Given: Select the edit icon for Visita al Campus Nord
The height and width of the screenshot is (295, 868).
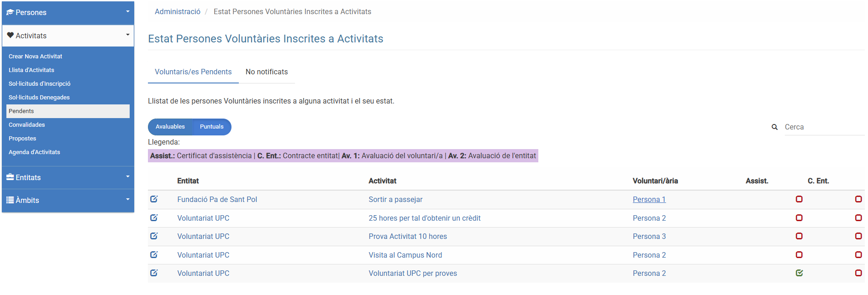Looking at the screenshot, I should [154, 255].
